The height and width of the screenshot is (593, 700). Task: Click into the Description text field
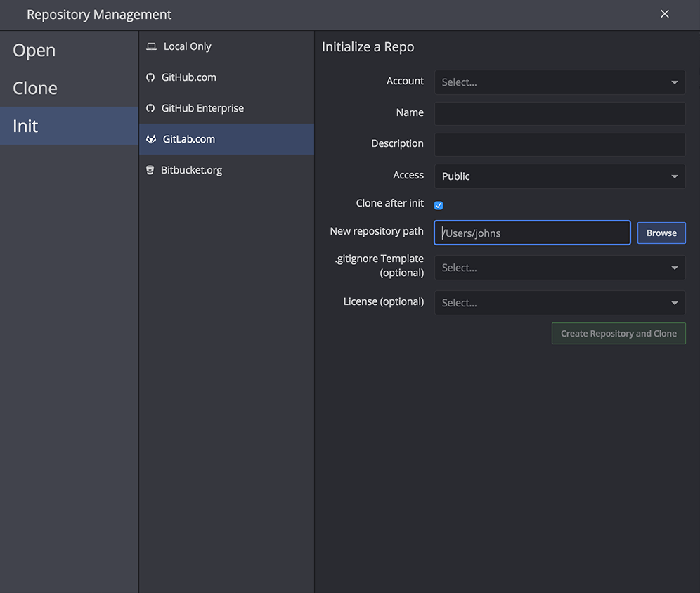(559, 144)
